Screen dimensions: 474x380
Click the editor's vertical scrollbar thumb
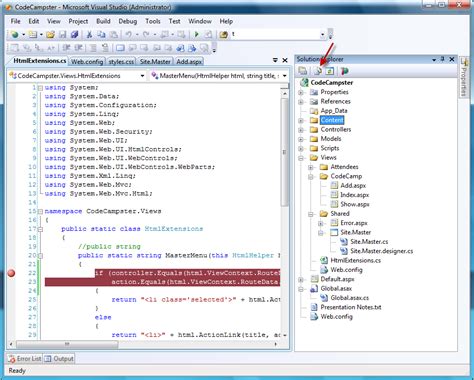pos(284,153)
